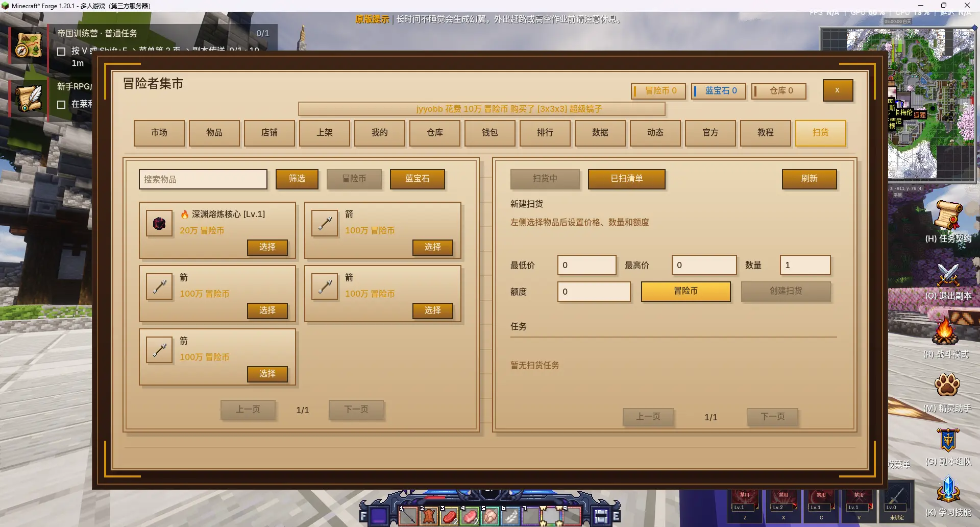Image resolution: width=980 pixels, height=527 pixels.
Task: Toggle 战斗模式 campfire icon
Action: click(945, 331)
